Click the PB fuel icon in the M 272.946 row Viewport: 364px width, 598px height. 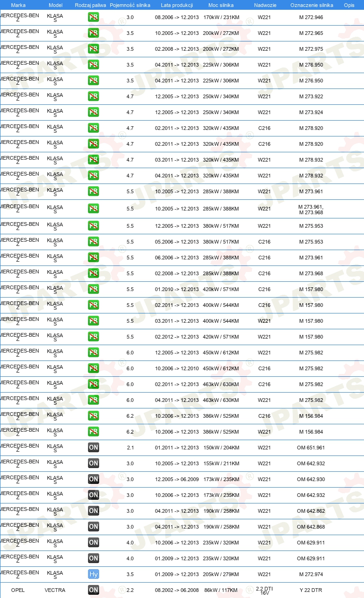click(x=94, y=17)
